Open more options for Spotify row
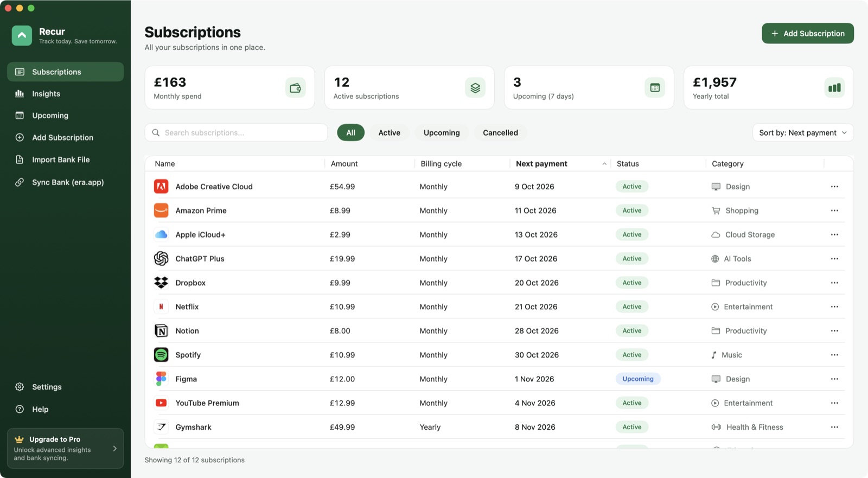The height and width of the screenshot is (478, 868). [x=834, y=355]
